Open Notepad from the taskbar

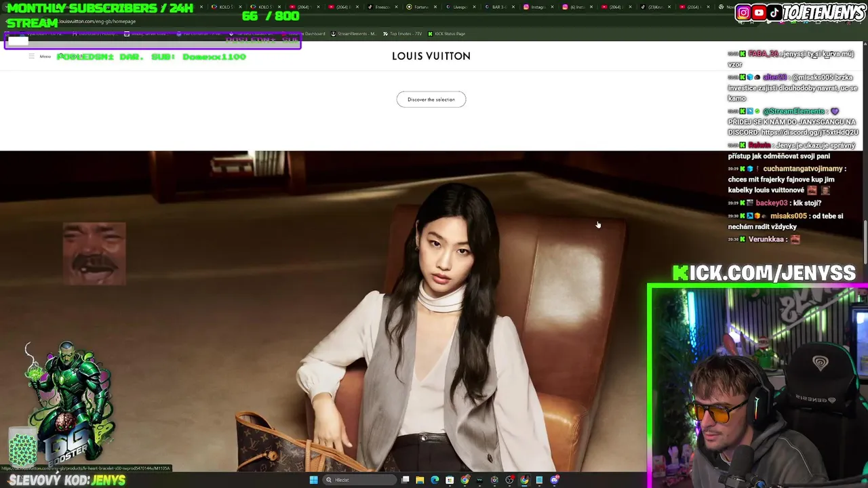[539, 480]
